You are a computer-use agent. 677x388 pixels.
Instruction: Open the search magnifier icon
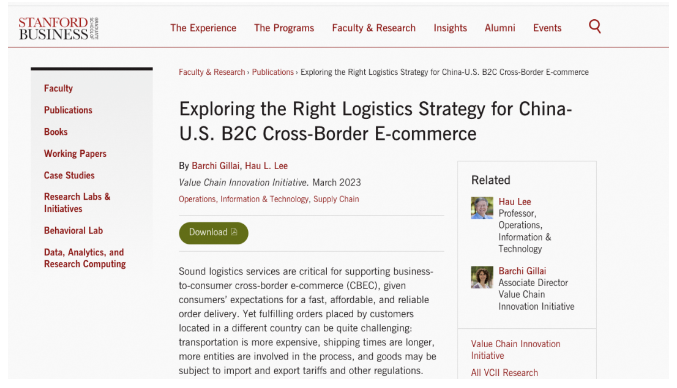595,26
